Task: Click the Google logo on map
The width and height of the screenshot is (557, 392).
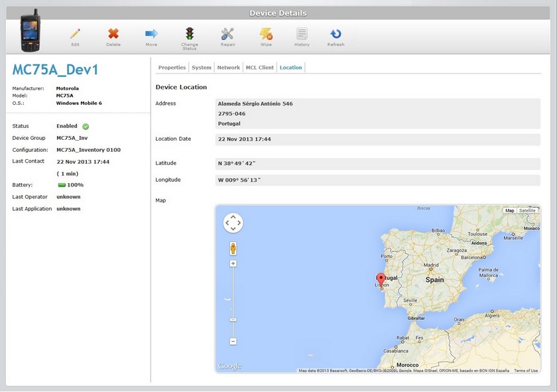Action: pyautogui.click(x=229, y=365)
